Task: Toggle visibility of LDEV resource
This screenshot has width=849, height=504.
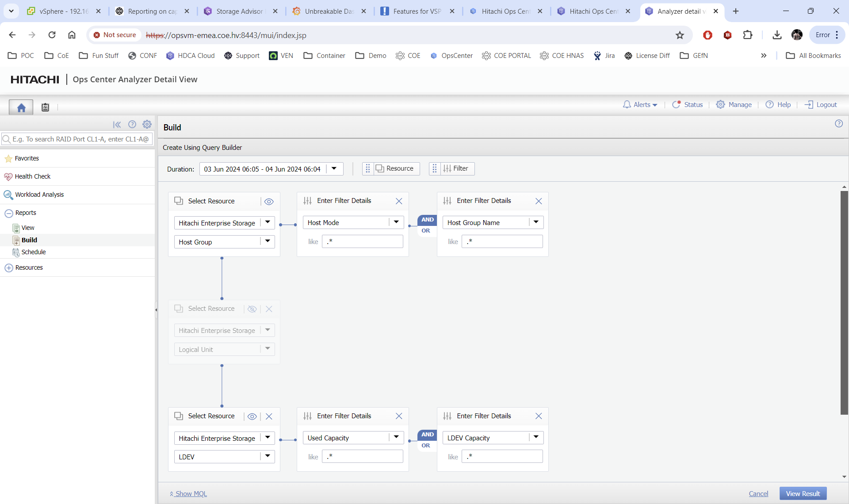Action: click(x=252, y=416)
